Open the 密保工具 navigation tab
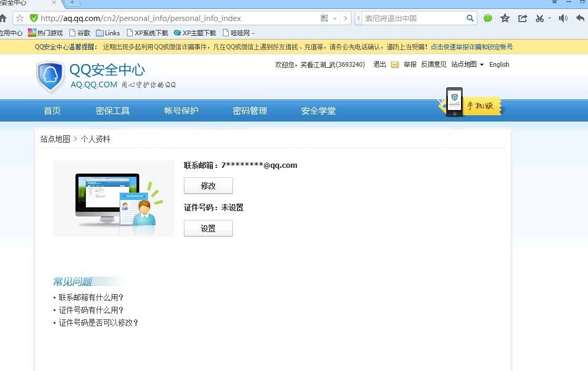588x371 pixels. coord(113,111)
